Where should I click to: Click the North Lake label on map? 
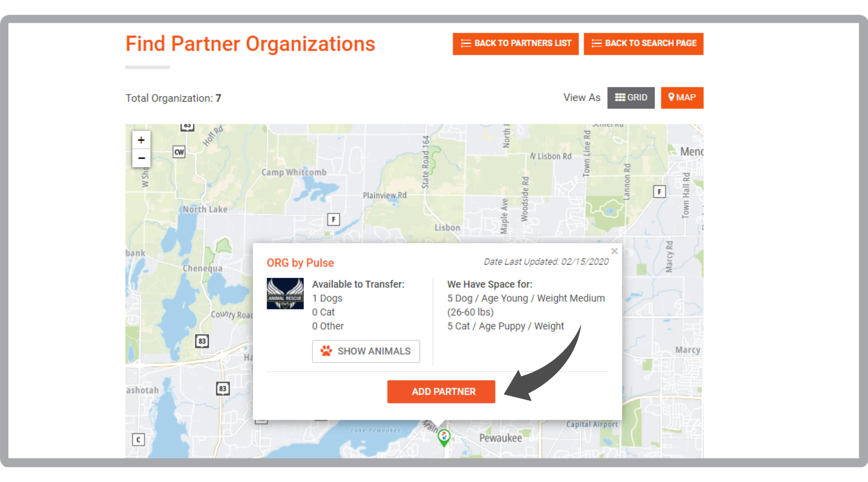click(205, 209)
